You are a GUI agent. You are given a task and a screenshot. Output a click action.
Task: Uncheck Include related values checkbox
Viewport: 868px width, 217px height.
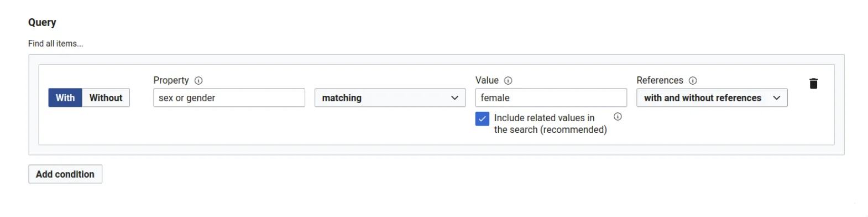pyautogui.click(x=482, y=119)
